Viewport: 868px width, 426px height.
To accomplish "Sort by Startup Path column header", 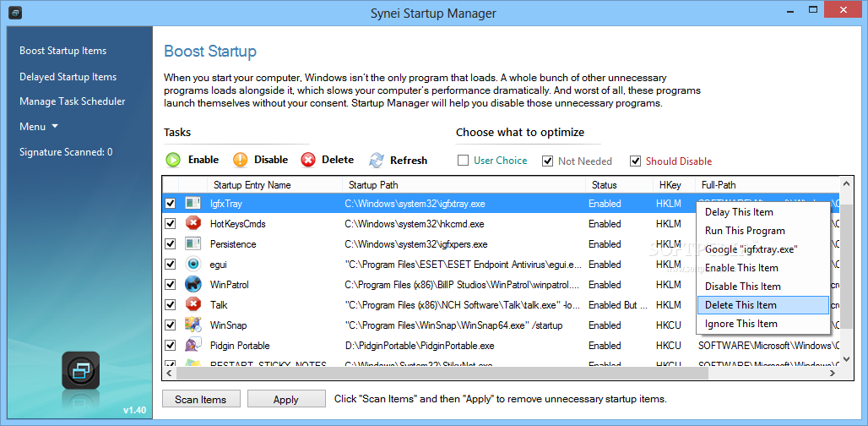I will 464,185.
